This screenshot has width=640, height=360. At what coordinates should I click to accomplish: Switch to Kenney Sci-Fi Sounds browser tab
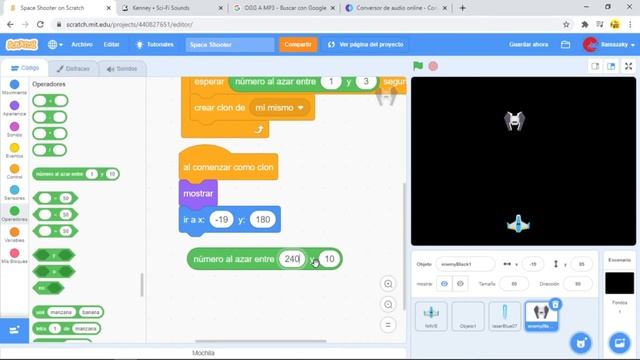tap(172, 8)
